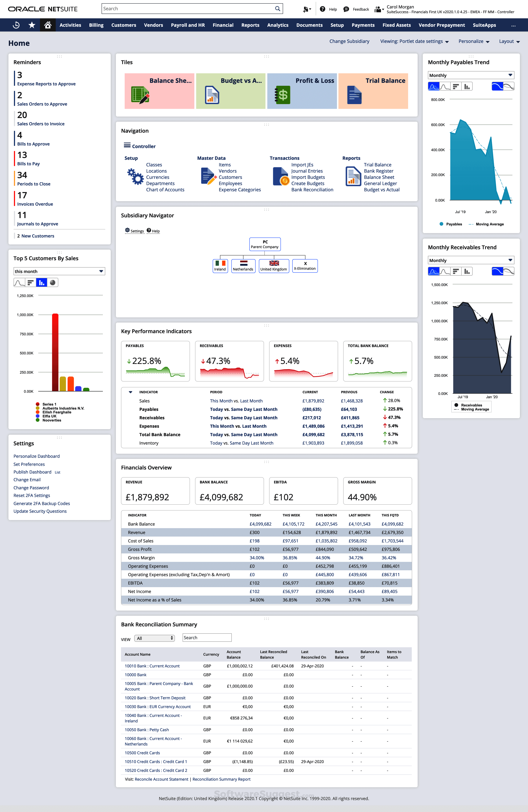The width and height of the screenshot is (528, 812).
Task: Open the Monthly period dropdown in Payables Trend
Action: (x=471, y=75)
